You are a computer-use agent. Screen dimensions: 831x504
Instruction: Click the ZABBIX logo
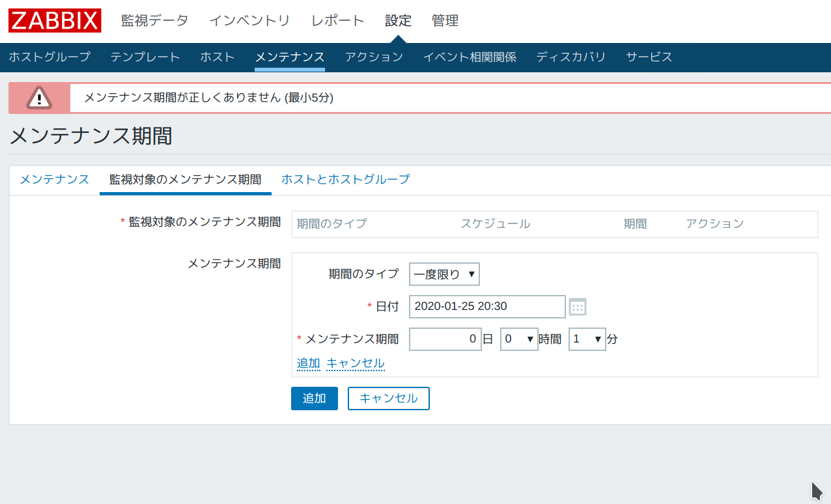point(55,20)
